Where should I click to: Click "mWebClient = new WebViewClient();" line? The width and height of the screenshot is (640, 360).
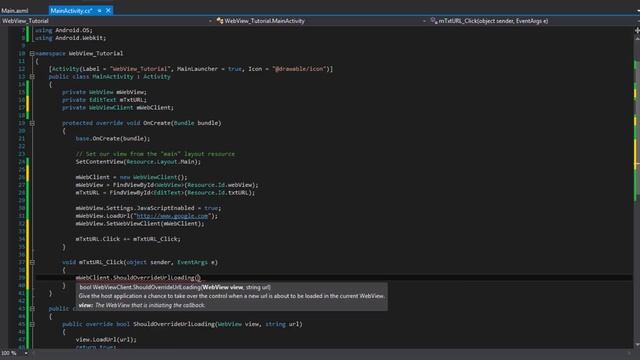coord(131,177)
